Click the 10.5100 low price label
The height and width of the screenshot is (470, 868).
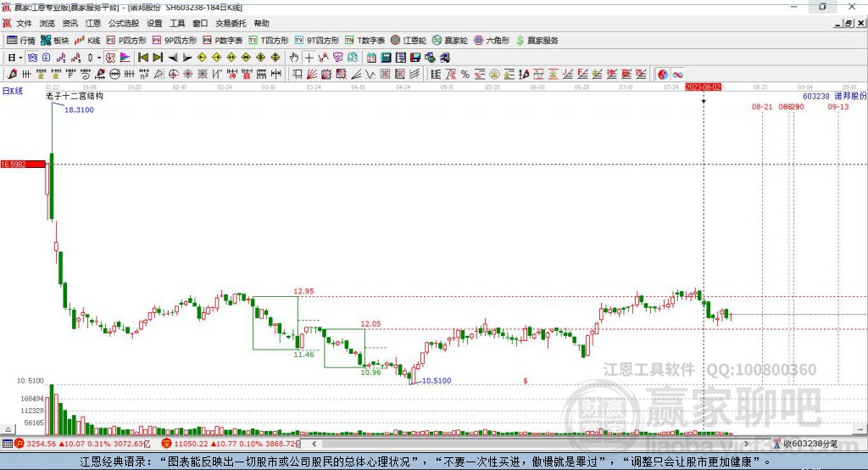tap(437, 381)
